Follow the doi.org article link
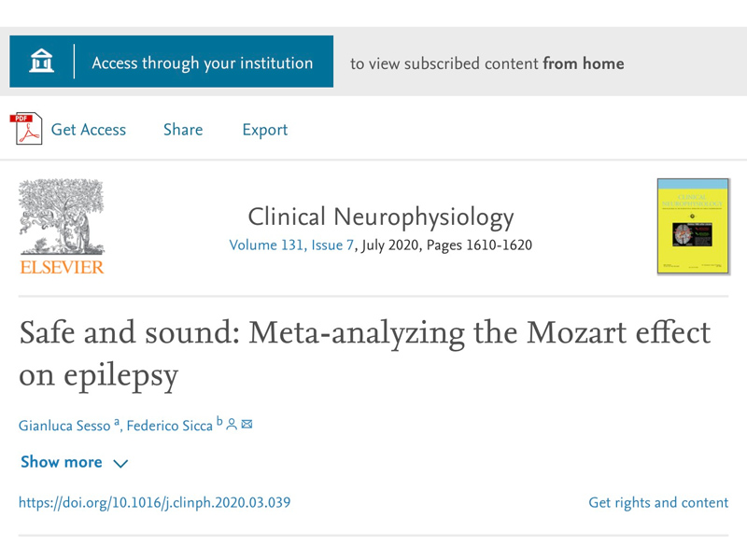The image size is (747, 560). click(154, 503)
